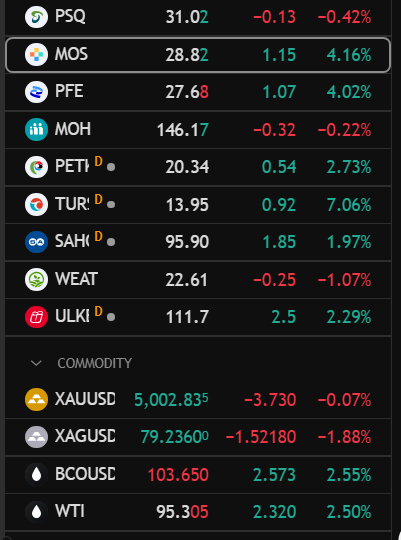Click the market status dot on TURSG
The height and width of the screenshot is (540, 401).
(x=111, y=205)
